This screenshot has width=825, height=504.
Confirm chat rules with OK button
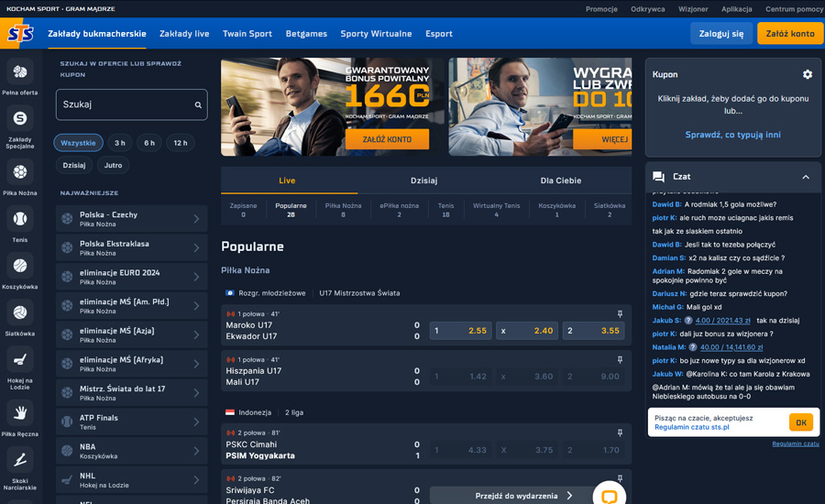pos(801,422)
